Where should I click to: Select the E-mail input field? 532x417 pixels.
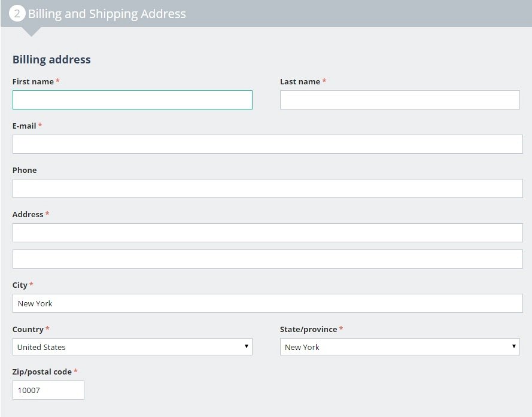pyautogui.click(x=267, y=144)
